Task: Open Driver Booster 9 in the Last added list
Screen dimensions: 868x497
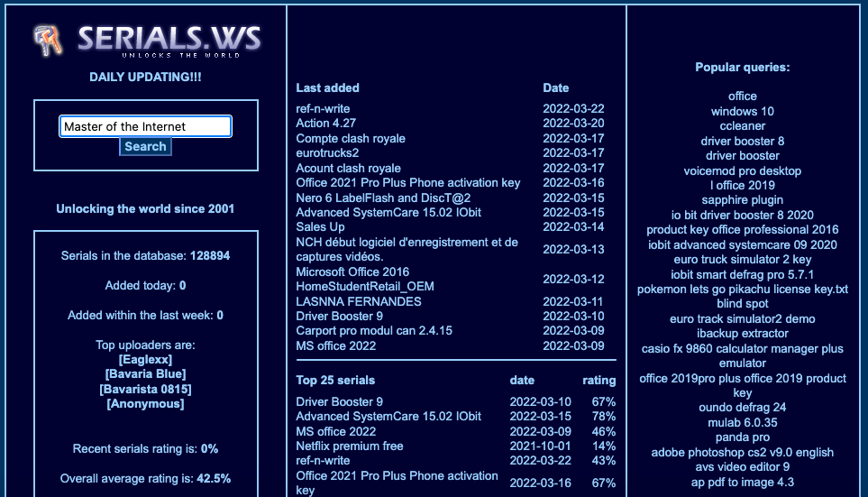Action: point(339,316)
